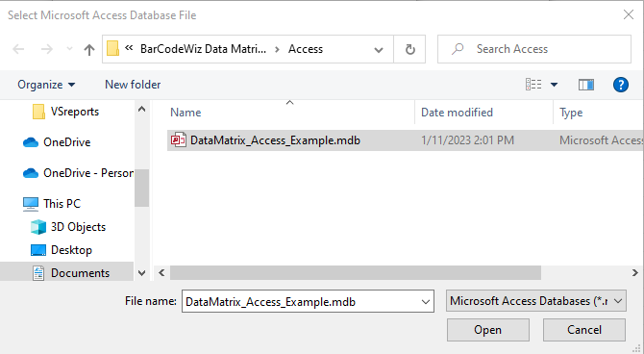Screen dimensions: 644x354
Task: Click the This PC monitor icon
Action: [31, 204]
